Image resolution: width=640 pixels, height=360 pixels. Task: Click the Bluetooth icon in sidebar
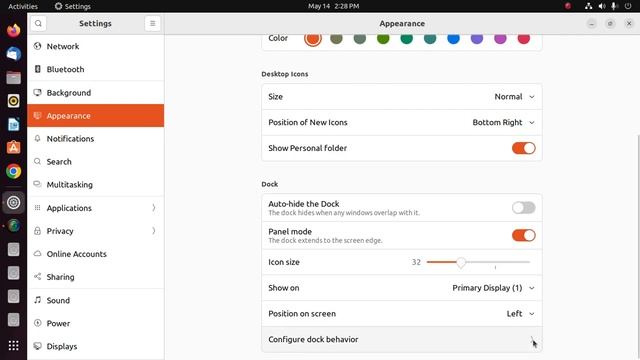38,69
